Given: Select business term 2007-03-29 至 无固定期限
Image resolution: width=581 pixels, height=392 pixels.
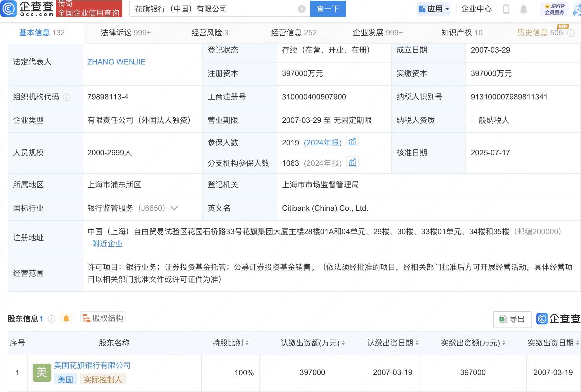Looking at the screenshot, I should (x=326, y=120).
